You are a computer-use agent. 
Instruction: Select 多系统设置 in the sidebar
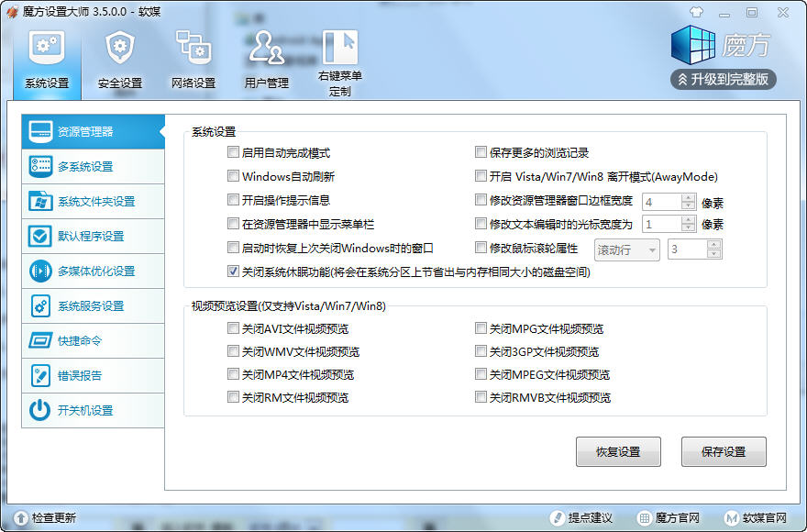tap(92, 166)
